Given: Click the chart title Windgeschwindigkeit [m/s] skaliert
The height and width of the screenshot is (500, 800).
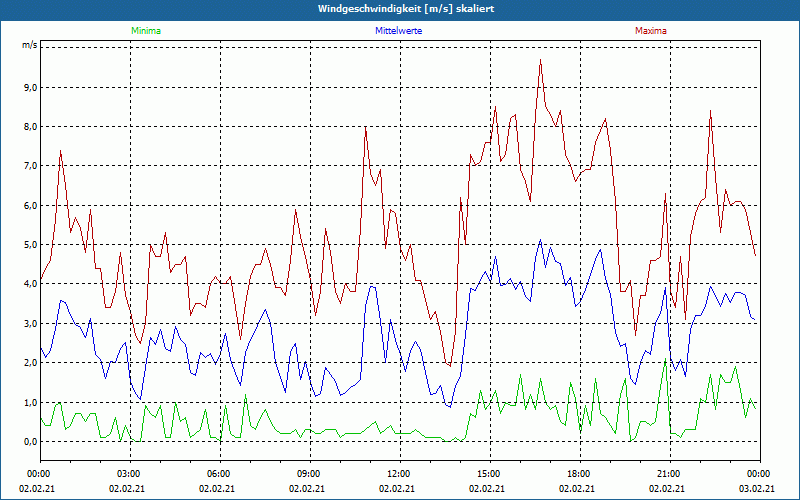Looking at the screenshot, I should [399, 8].
